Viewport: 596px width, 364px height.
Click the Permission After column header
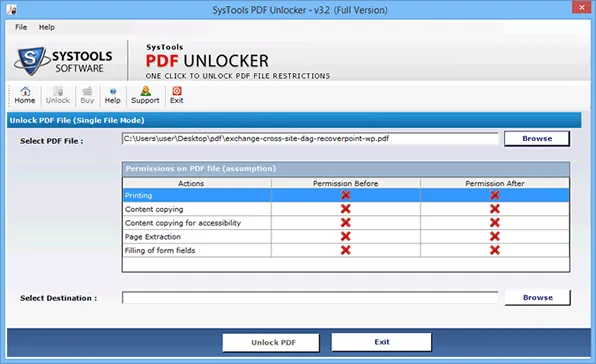[x=495, y=183]
